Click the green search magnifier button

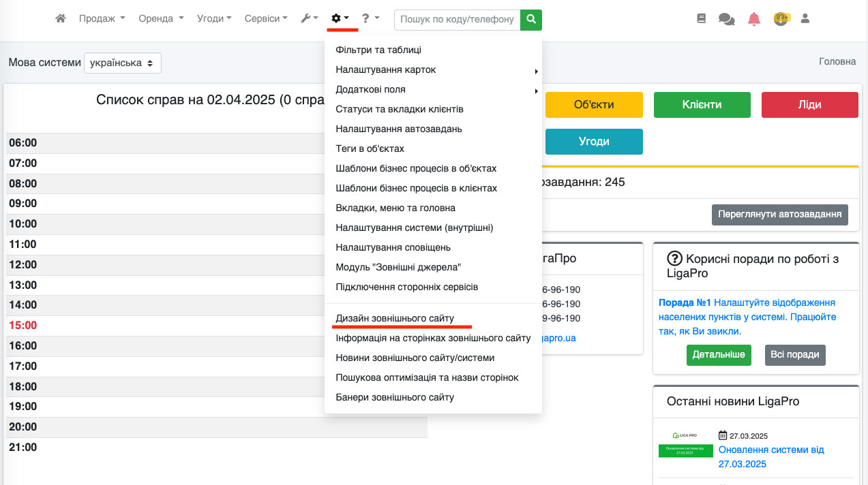[530, 20]
